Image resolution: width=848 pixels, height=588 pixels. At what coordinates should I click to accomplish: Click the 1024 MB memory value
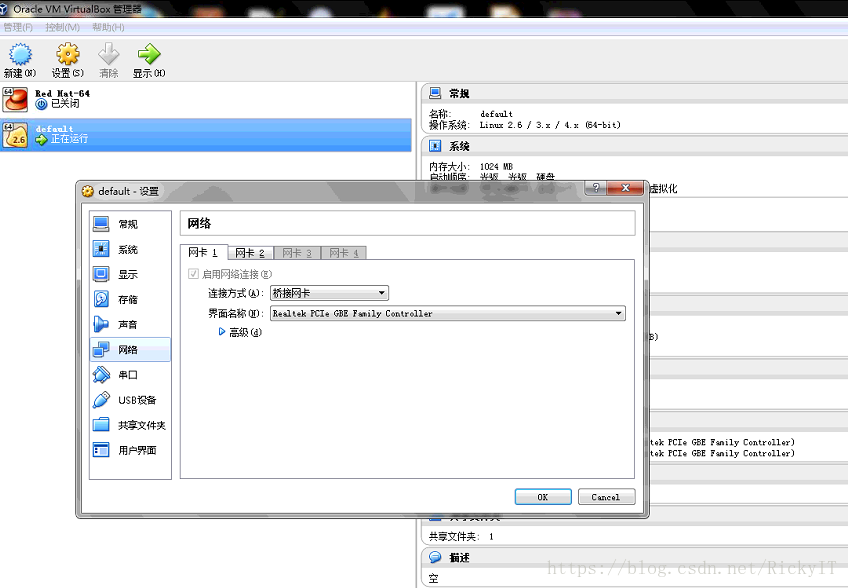(x=496, y=167)
